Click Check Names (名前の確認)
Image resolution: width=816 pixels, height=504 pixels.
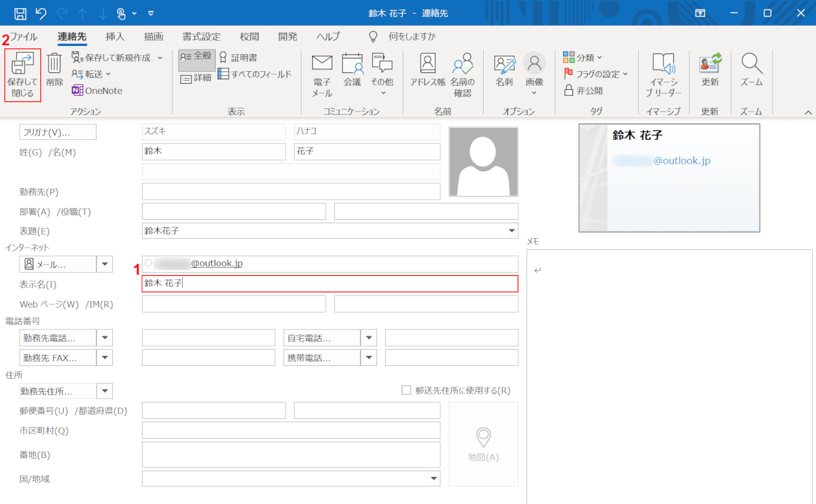(462, 74)
